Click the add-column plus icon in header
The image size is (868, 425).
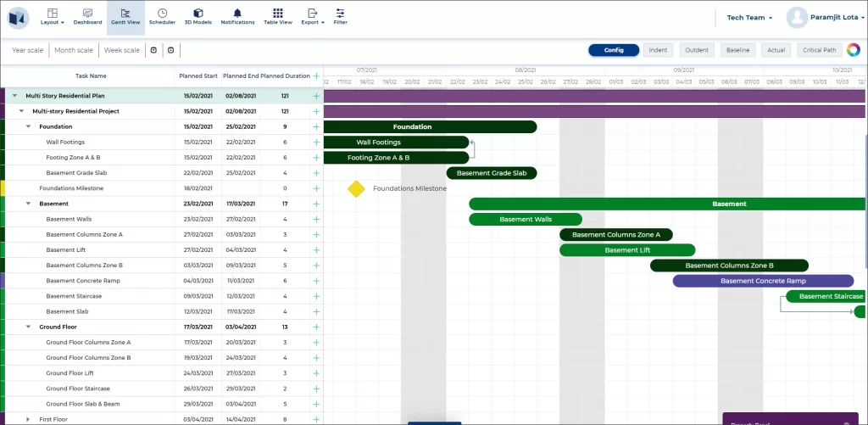point(316,75)
